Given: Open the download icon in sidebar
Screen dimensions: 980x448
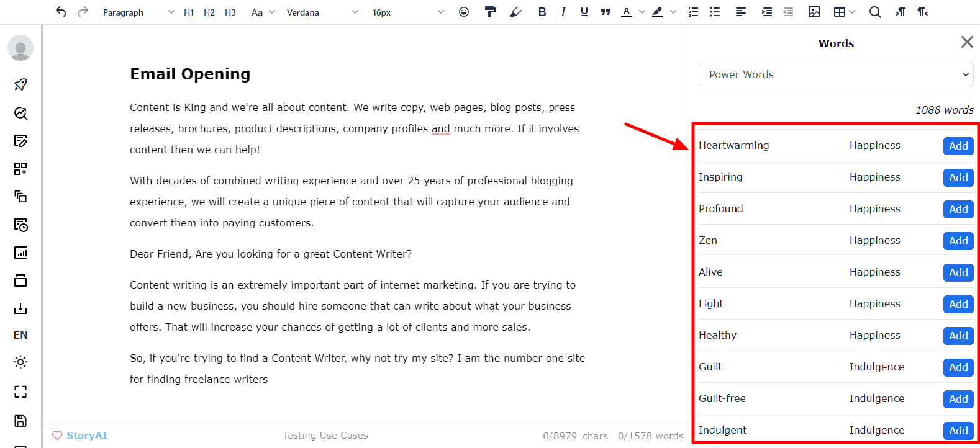Looking at the screenshot, I should (x=20, y=308).
